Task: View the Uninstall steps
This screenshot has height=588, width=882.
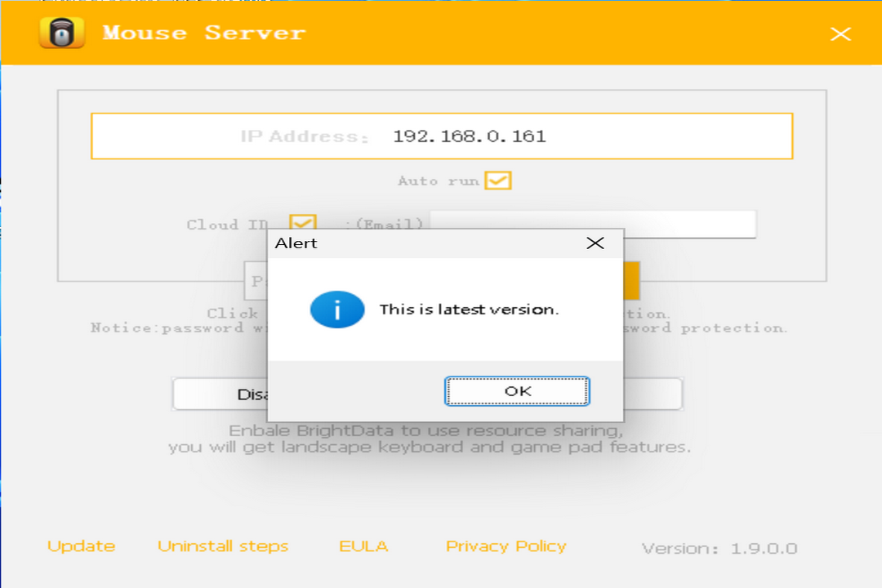Action: [x=223, y=546]
